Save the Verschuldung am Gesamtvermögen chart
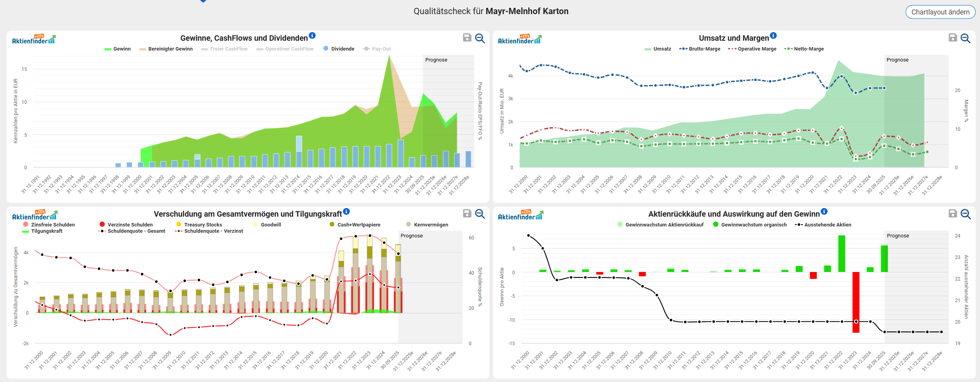The image size is (980, 382). (x=467, y=214)
